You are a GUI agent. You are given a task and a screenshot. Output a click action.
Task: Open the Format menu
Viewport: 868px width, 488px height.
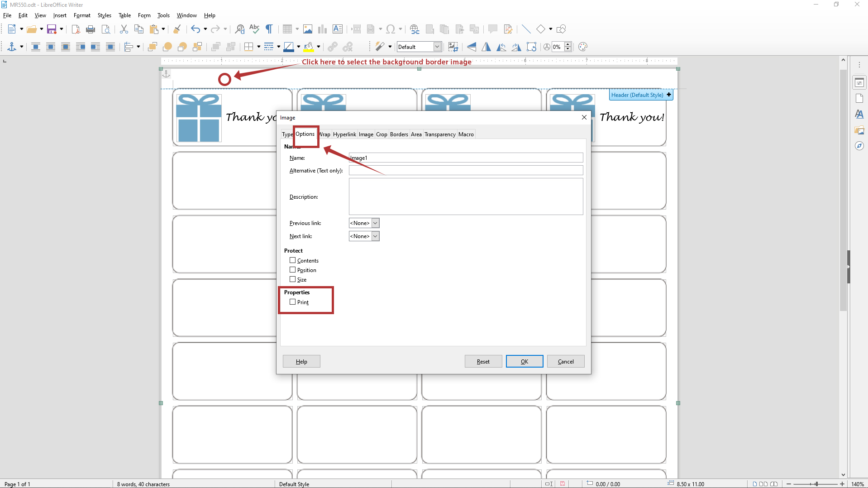(82, 15)
